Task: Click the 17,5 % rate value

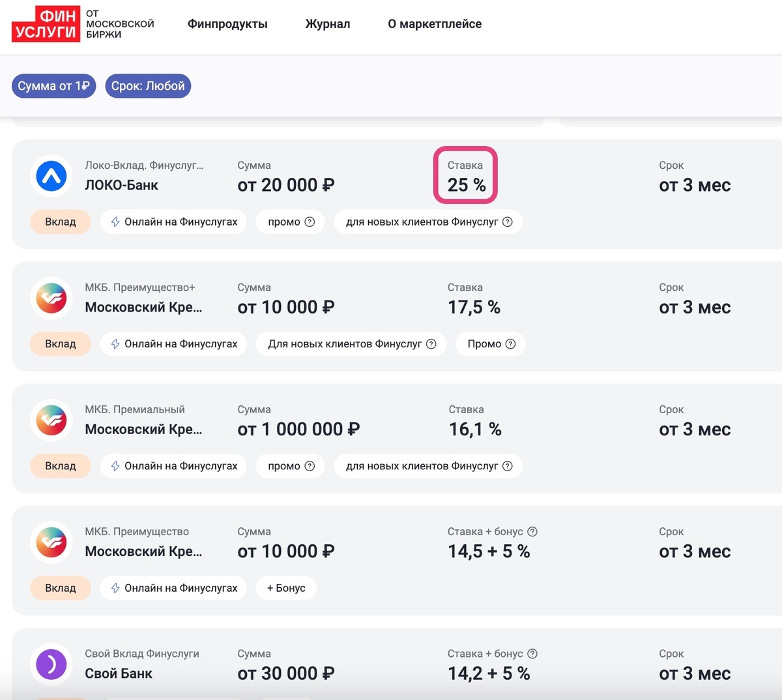Action: click(474, 307)
